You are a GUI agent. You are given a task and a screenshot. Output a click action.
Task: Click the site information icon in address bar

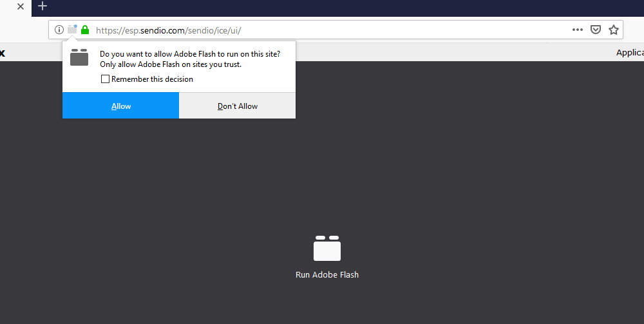coord(59,30)
